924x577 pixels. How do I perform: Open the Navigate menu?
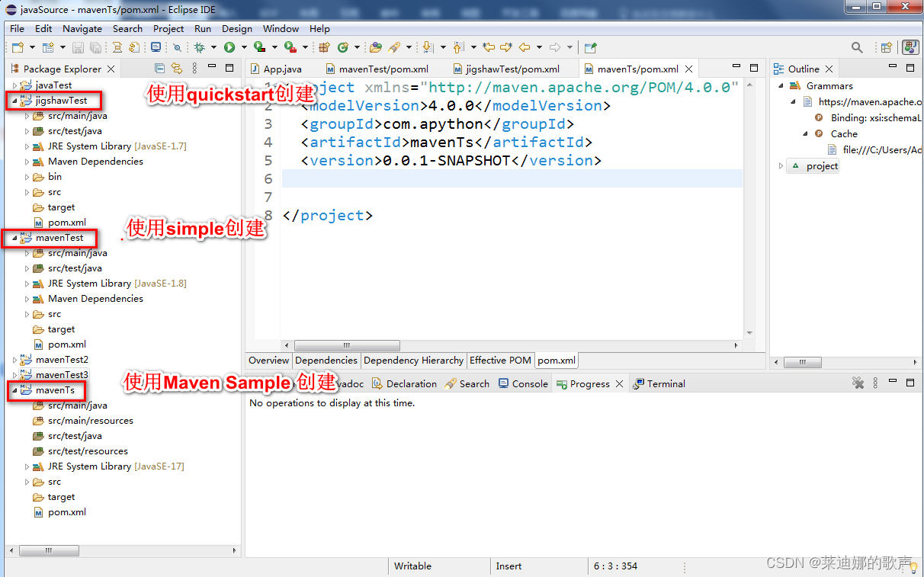click(x=82, y=28)
